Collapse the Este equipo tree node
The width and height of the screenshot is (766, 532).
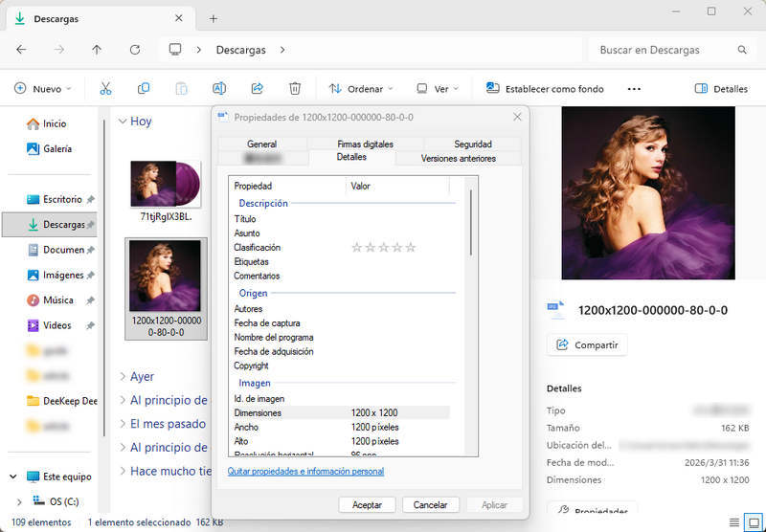click(13, 477)
